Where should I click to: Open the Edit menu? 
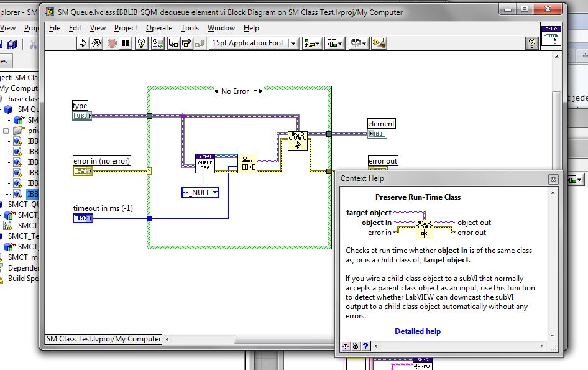coord(75,28)
